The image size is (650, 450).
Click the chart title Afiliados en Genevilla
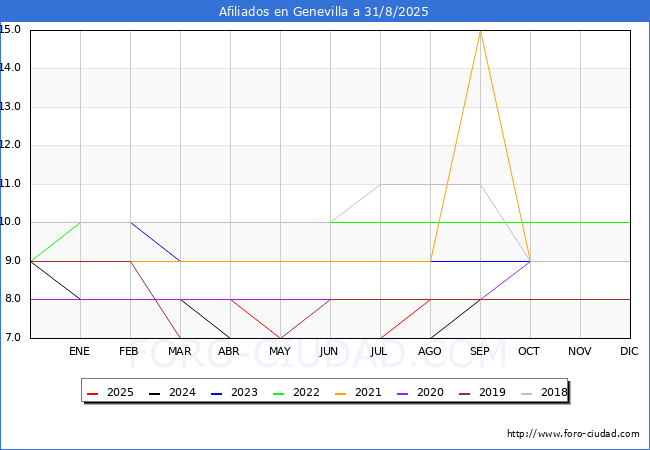tap(325, 12)
